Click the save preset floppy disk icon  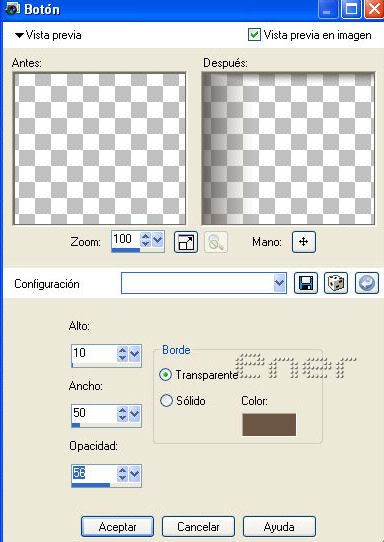point(306,283)
